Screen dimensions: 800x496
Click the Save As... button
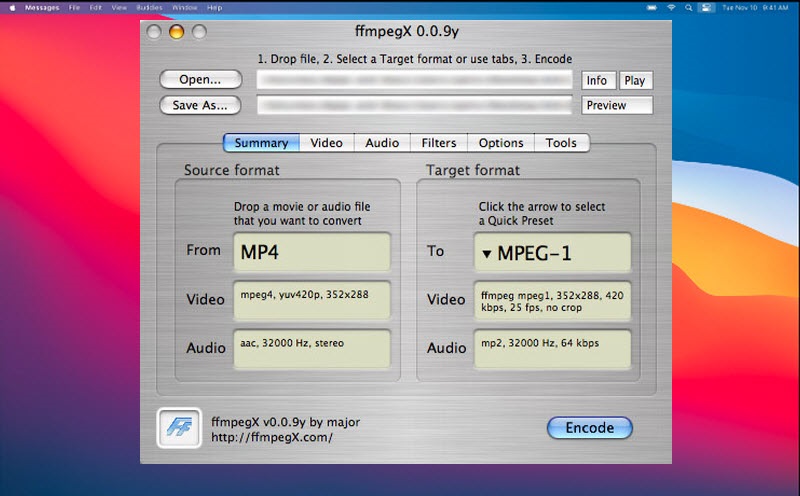point(200,105)
